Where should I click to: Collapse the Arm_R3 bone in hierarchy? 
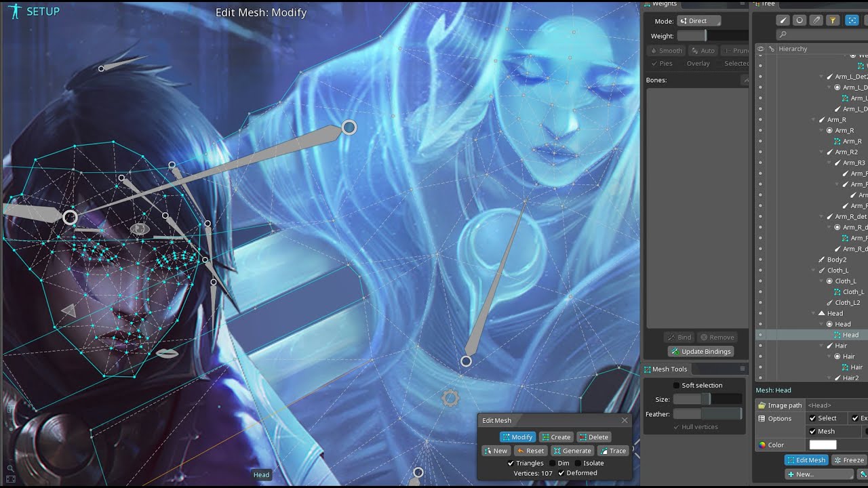[829, 163]
